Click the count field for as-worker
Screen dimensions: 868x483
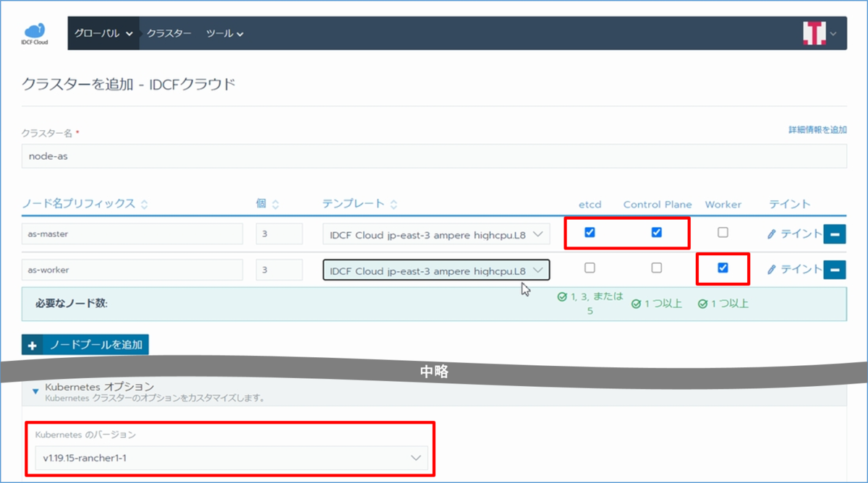pos(279,270)
